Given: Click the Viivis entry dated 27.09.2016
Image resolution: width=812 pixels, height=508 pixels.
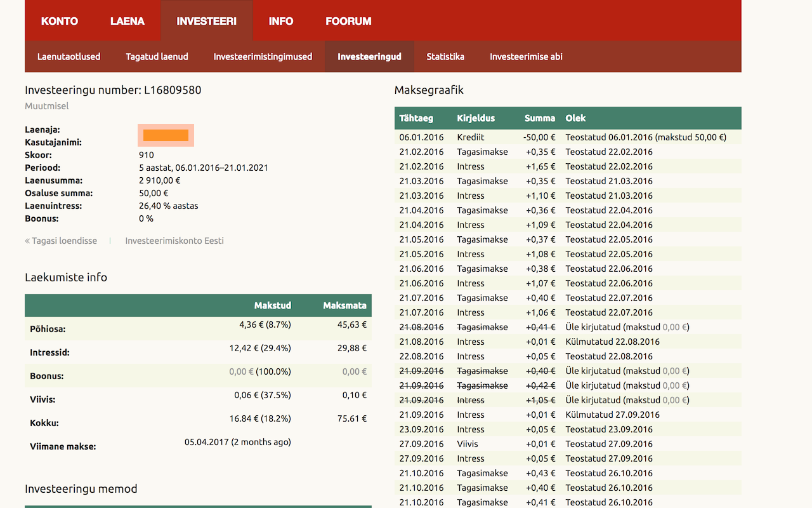Looking at the screenshot, I should point(468,444).
